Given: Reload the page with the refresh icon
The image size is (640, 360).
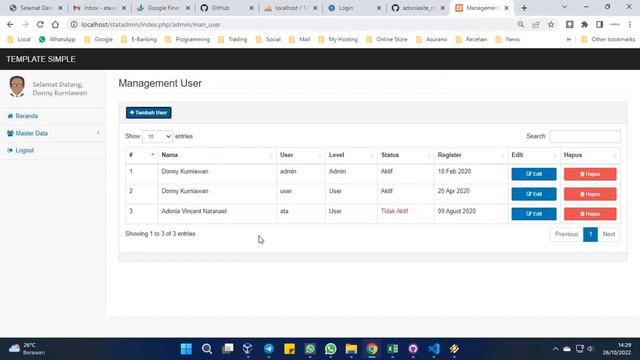Looking at the screenshot, I should tap(40, 24).
